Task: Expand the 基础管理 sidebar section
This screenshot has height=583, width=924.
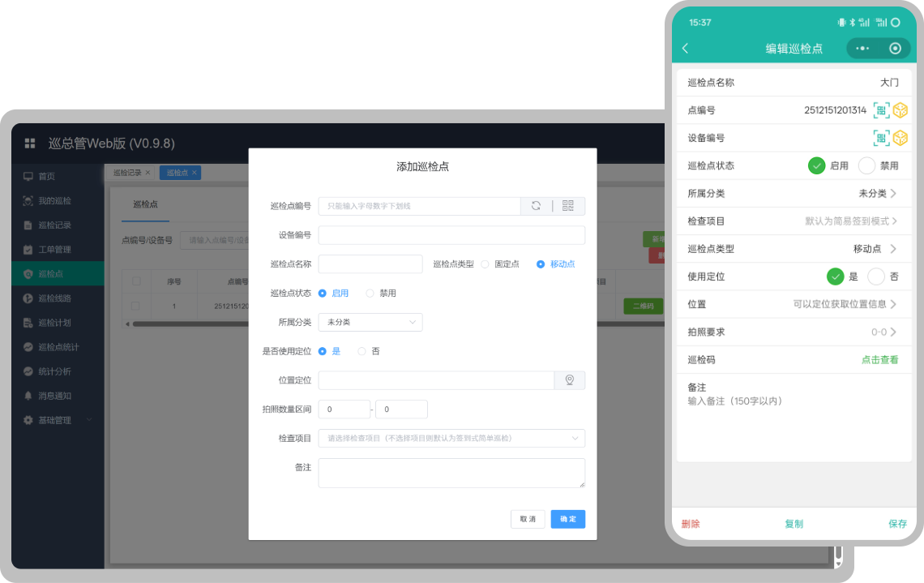Action: 49,420
